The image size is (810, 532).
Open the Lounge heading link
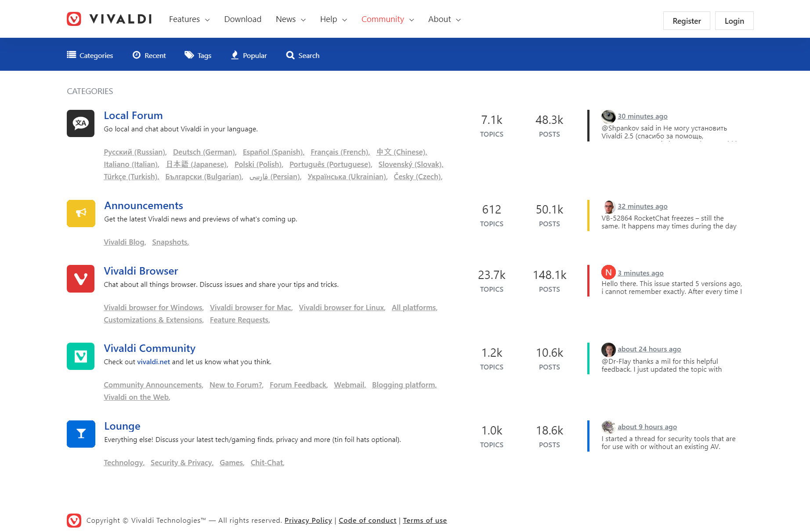[x=122, y=426]
